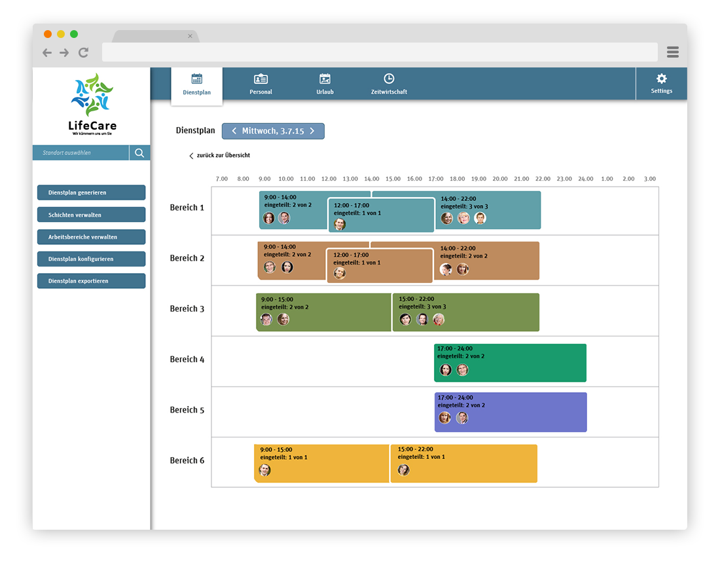
Task: Click the employee avatar in Bereich 6 9:00-15:00 shift
Action: point(264,470)
